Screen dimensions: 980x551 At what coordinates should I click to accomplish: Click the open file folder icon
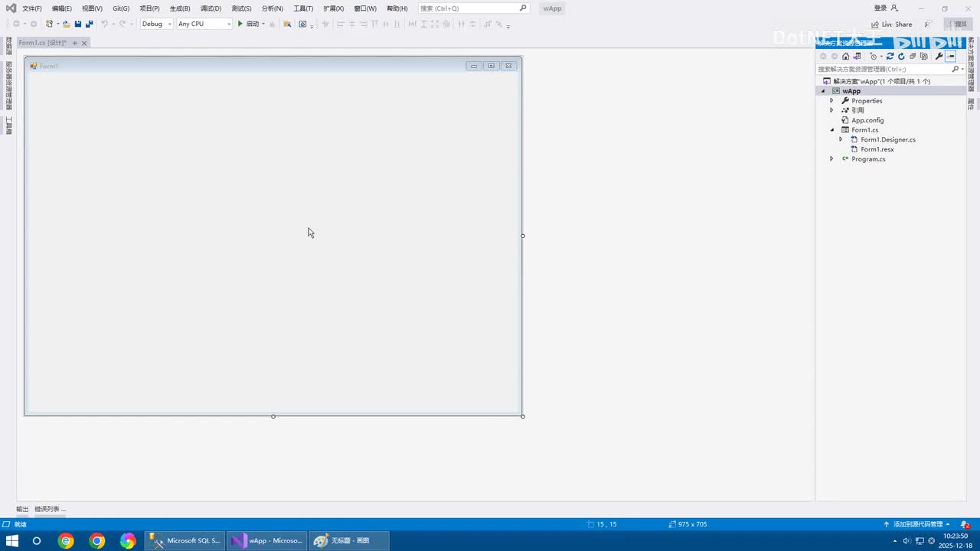pos(67,24)
